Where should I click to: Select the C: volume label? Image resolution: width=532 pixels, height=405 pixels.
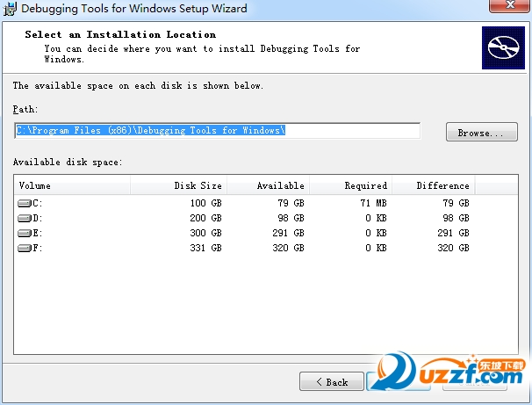38,203
